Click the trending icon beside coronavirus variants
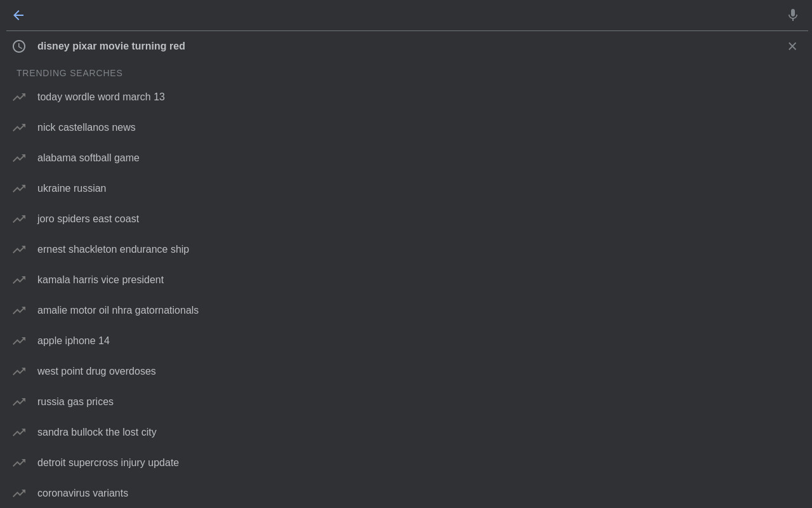812x508 pixels. pyautogui.click(x=19, y=493)
